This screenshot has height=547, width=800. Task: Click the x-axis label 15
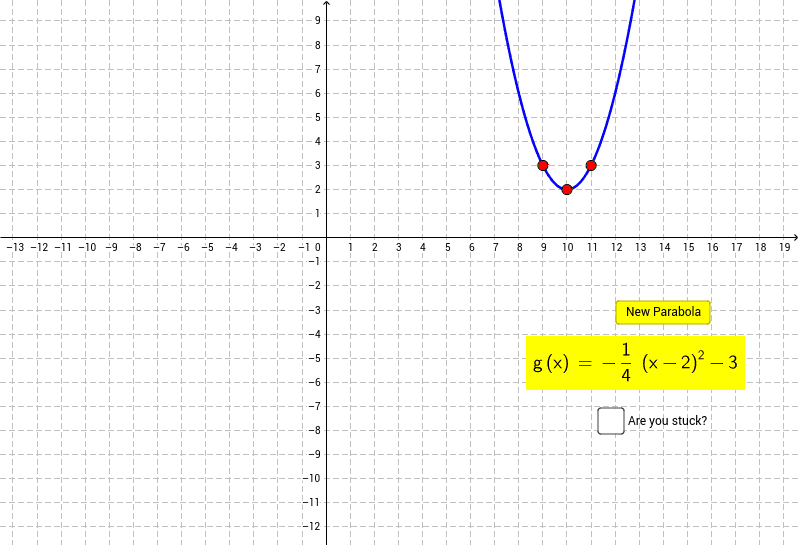688,247
